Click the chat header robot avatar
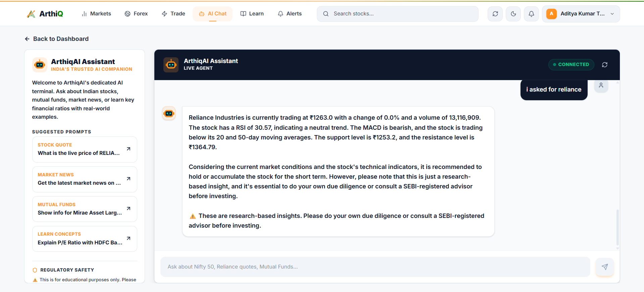644x292 pixels. point(171,65)
